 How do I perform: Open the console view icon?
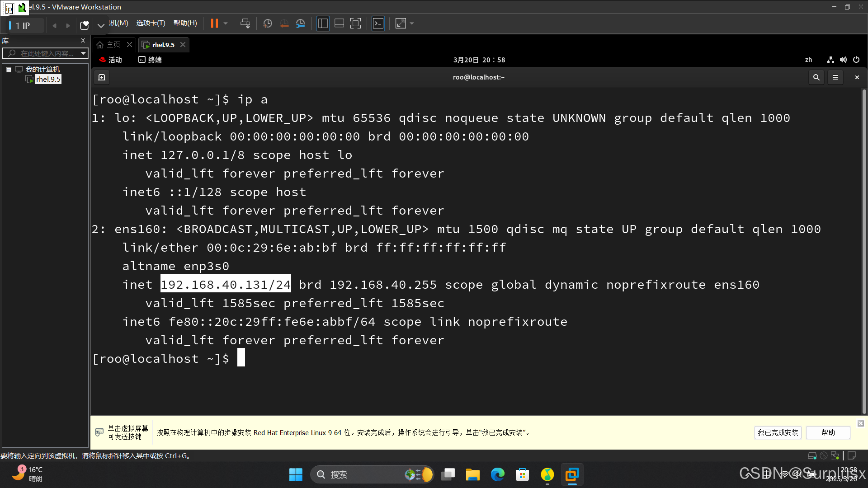pos(378,23)
